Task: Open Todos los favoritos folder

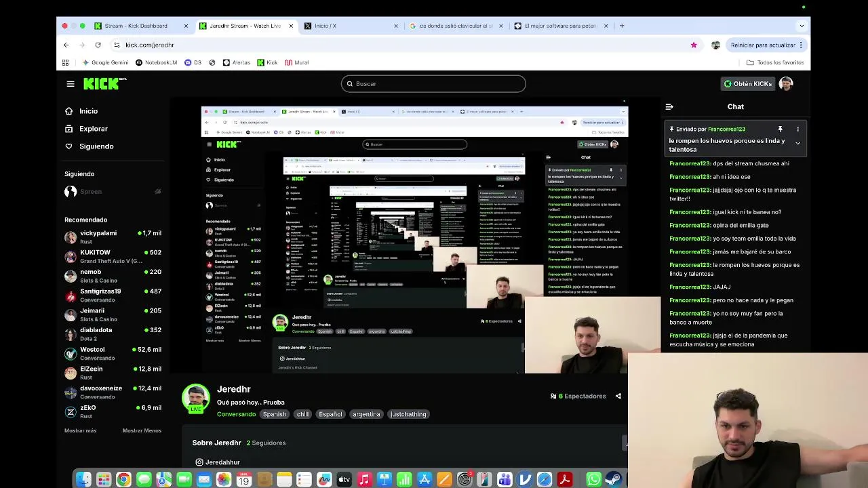Action: pos(775,62)
